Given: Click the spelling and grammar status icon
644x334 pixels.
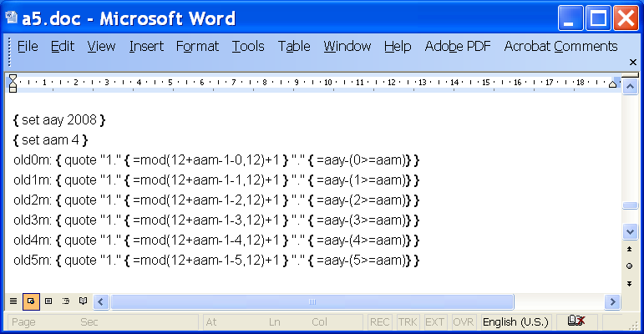Looking at the screenshot, I should click(575, 321).
